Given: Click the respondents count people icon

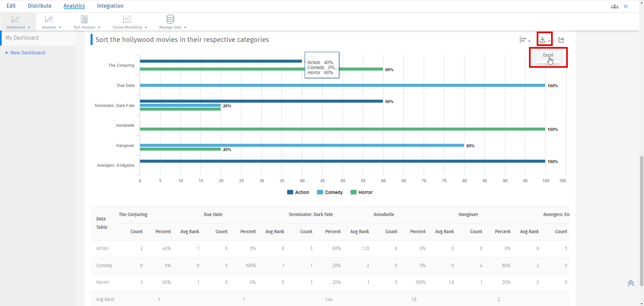Looking at the screenshot, I should 614,6.
